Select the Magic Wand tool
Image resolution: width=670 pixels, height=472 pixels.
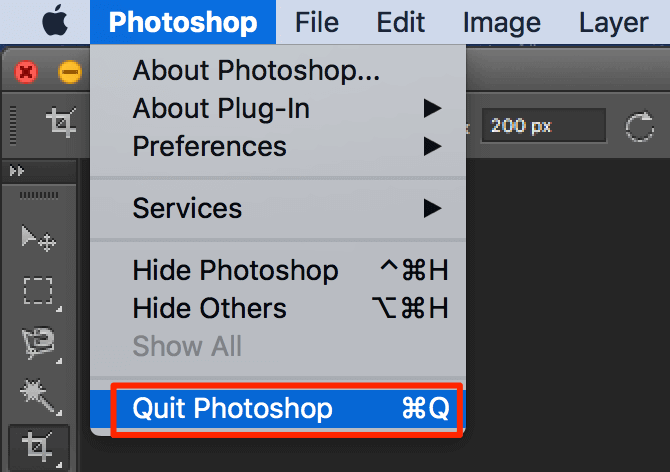point(38,393)
